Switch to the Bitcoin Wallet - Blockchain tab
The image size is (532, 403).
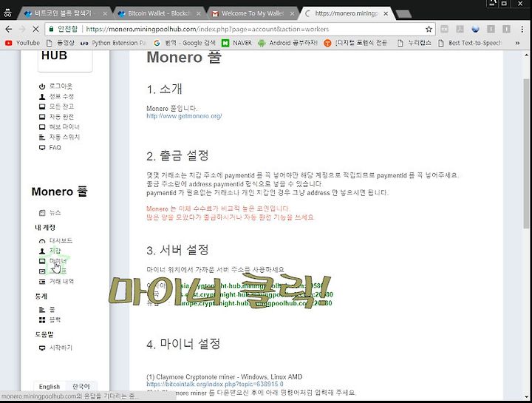pos(159,13)
